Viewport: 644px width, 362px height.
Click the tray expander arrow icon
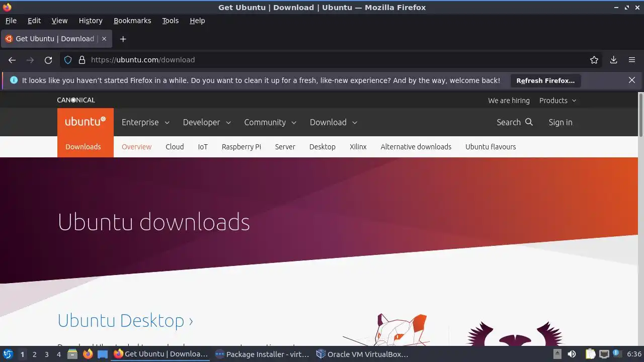[557, 354]
